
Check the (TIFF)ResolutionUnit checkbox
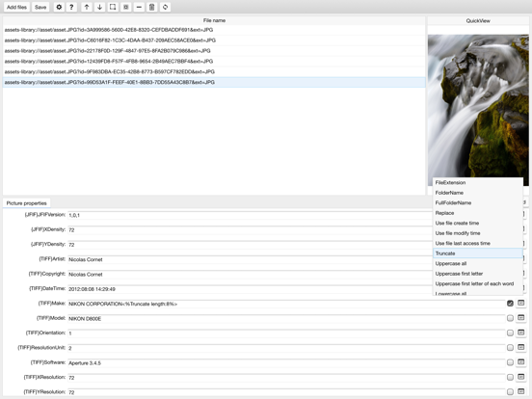coord(510,347)
